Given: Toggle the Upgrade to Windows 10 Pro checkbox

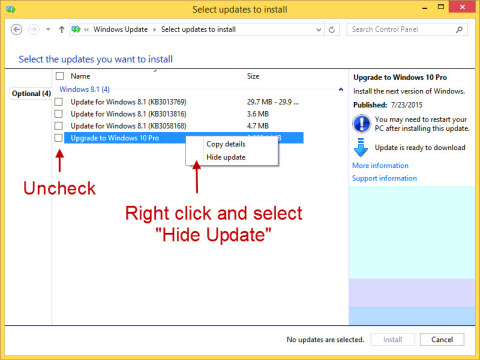Looking at the screenshot, I should [x=58, y=138].
